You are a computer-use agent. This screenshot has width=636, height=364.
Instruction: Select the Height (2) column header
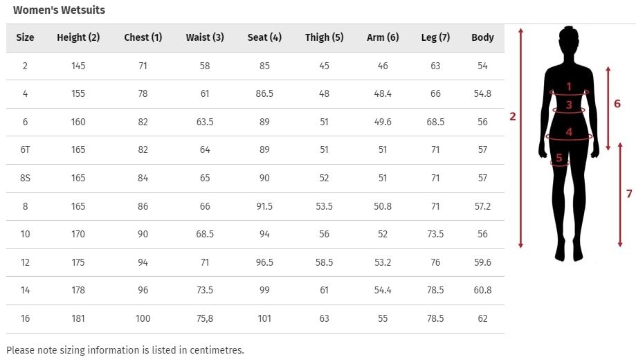pos(78,37)
